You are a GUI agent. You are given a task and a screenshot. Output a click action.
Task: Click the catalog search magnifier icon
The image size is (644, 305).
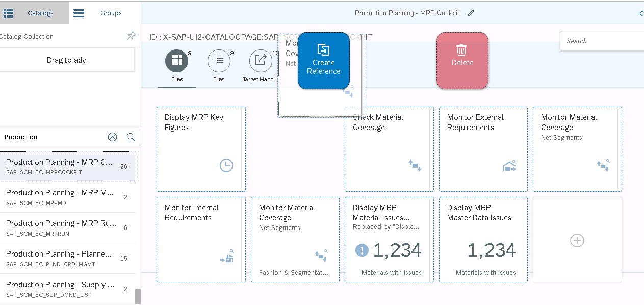pos(131,137)
